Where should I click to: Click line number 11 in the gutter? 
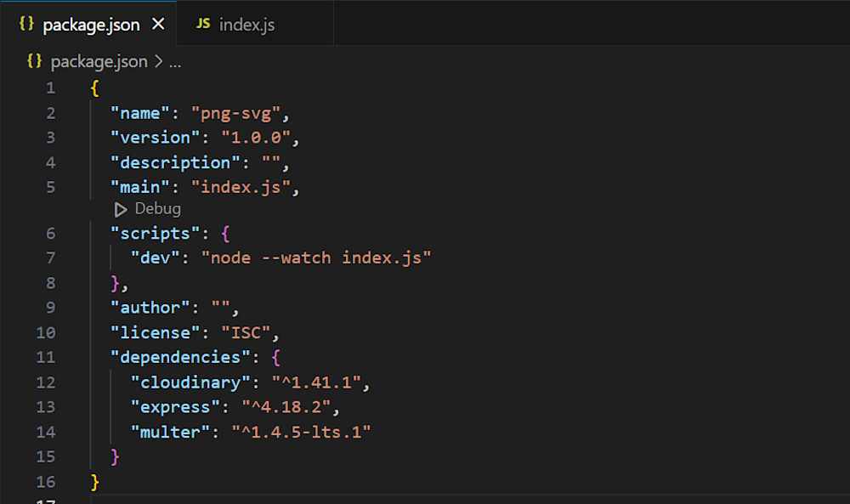point(46,357)
